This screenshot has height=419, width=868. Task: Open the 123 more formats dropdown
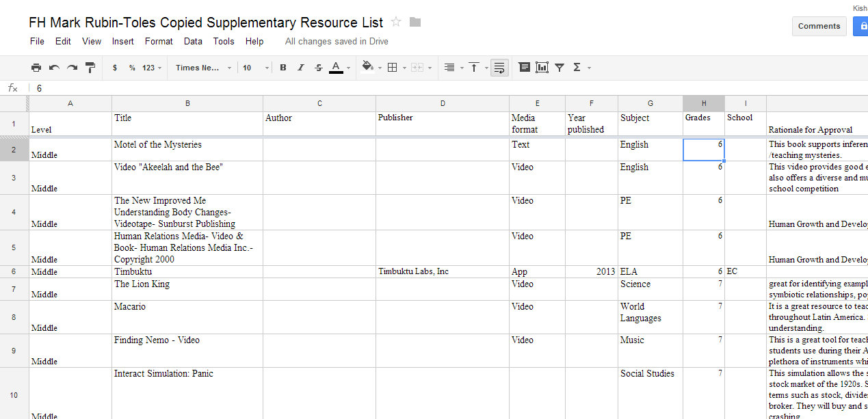(152, 68)
